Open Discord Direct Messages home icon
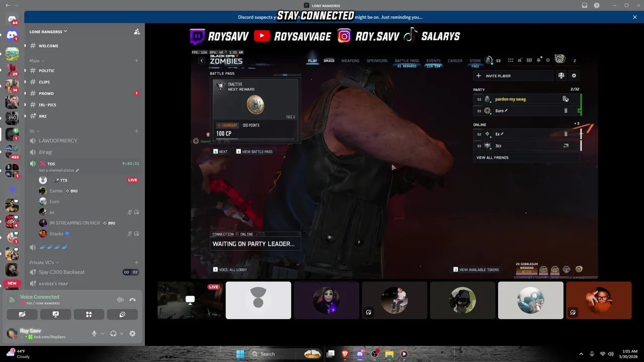 tap(12, 19)
